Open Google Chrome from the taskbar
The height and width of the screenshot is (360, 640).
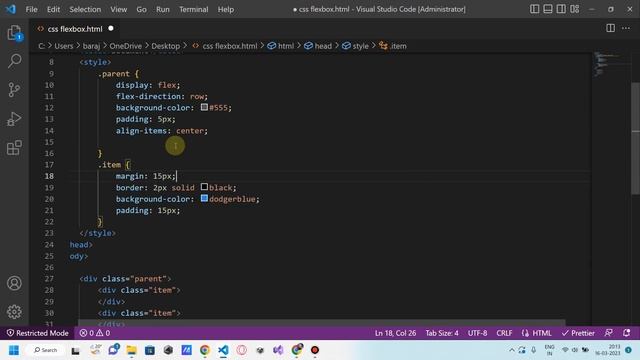(204, 350)
